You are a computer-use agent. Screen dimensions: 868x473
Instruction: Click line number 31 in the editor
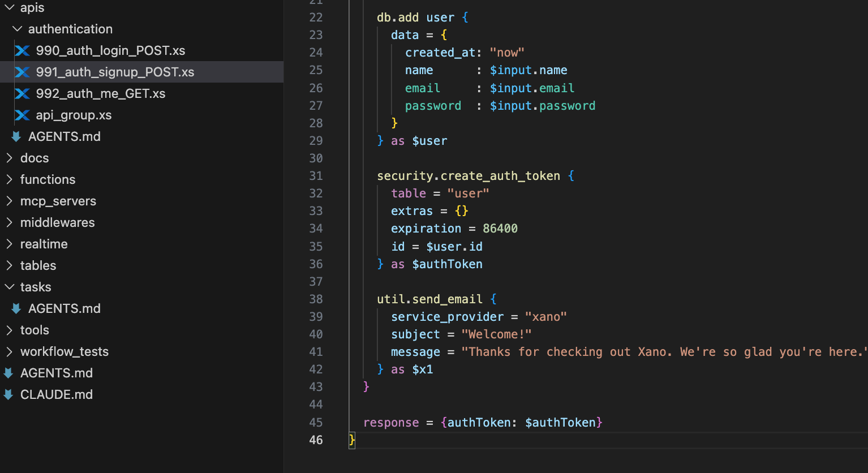[x=316, y=175]
